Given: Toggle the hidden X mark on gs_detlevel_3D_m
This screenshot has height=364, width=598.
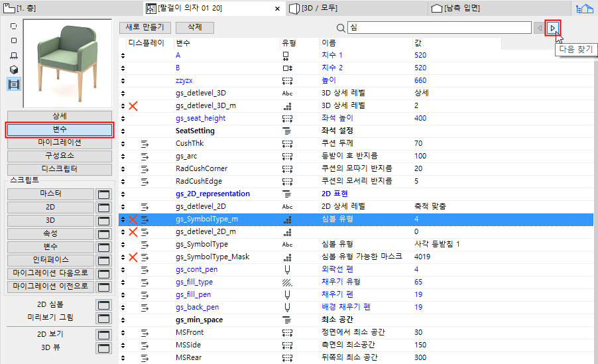Looking at the screenshot, I should coord(133,106).
